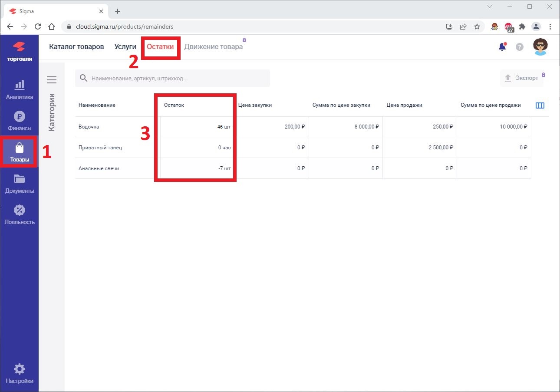Select the Водочка product row

[89, 127]
